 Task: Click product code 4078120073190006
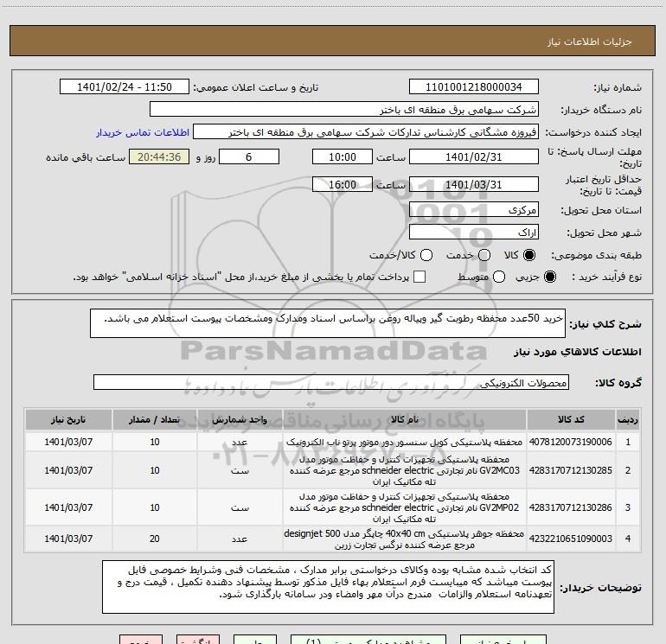(x=571, y=442)
